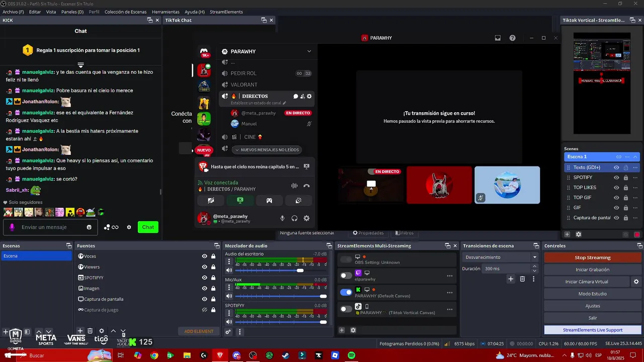
Task: Open the Discord soundboard button
Action: [x=298, y=200]
